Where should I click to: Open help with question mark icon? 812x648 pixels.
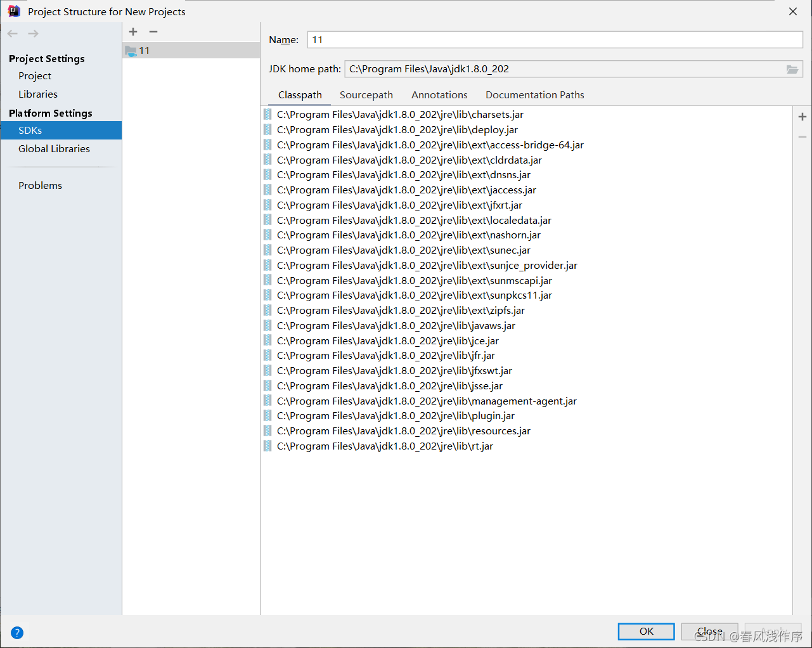pyautogui.click(x=17, y=632)
